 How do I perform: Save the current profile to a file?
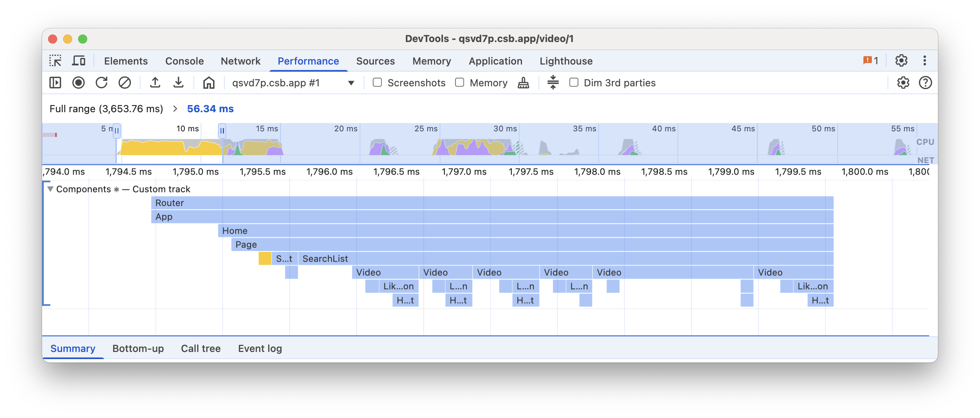pos(178,83)
